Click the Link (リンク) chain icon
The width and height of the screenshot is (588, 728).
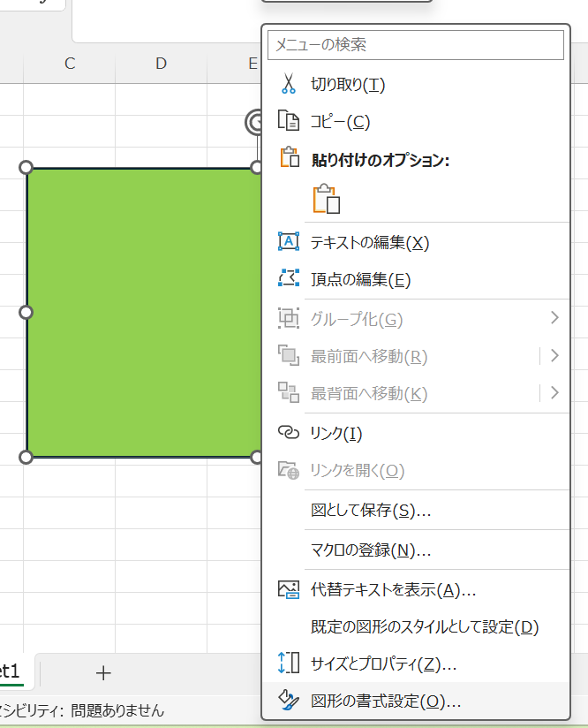coord(288,432)
